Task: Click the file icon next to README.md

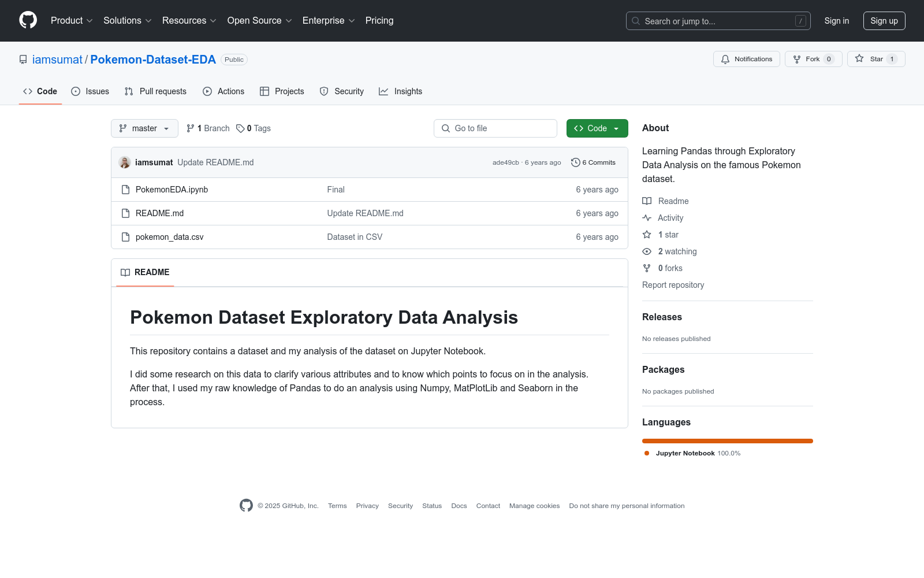Action: (x=125, y=213)
